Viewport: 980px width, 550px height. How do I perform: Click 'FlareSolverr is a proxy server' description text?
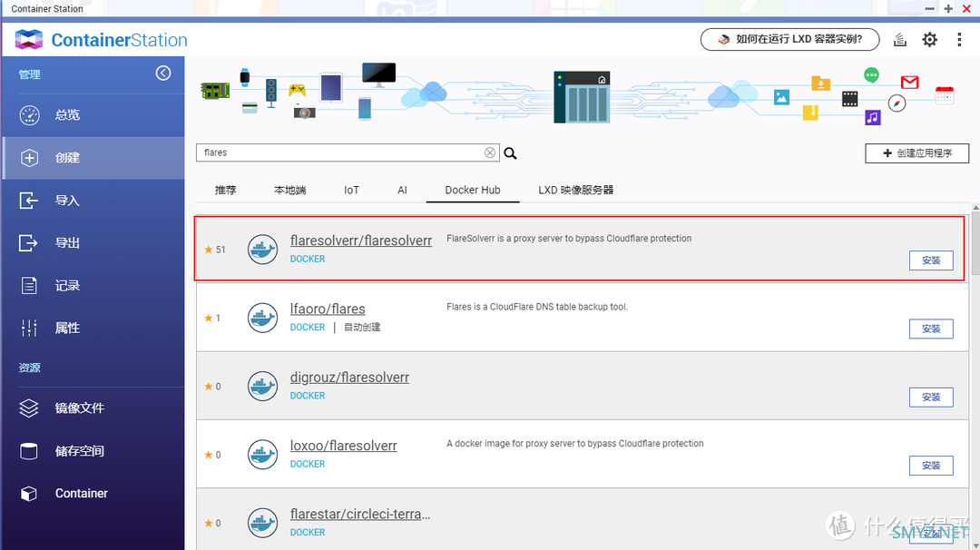coord(569,238)
